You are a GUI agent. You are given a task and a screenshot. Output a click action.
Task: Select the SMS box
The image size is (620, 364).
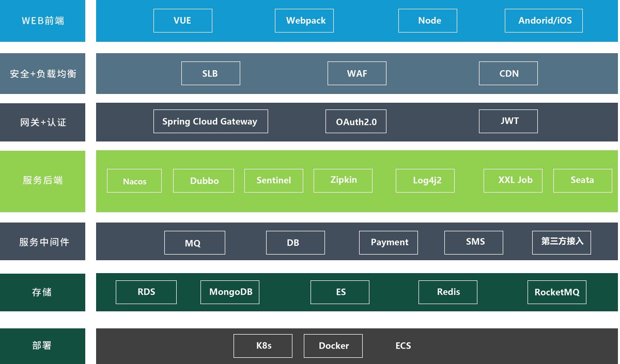click(x=474, y=243)
